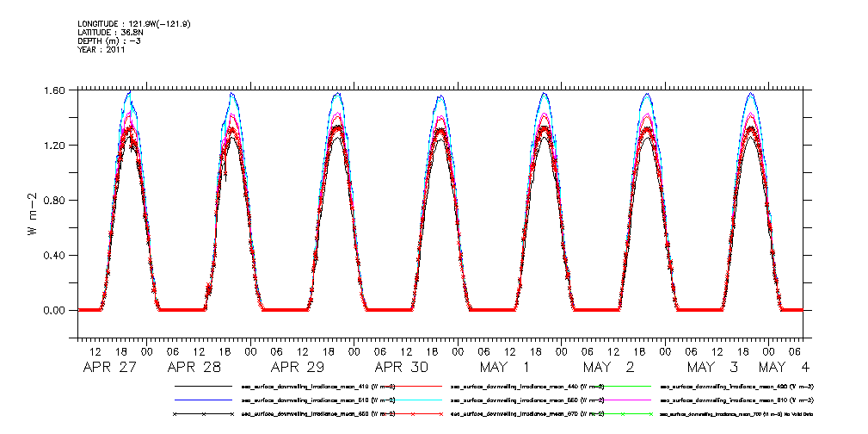Viewport: 868px width, 434px height.
Task: Click the red line swatch for irradiance_mean_440
Action: pos(413,385)
